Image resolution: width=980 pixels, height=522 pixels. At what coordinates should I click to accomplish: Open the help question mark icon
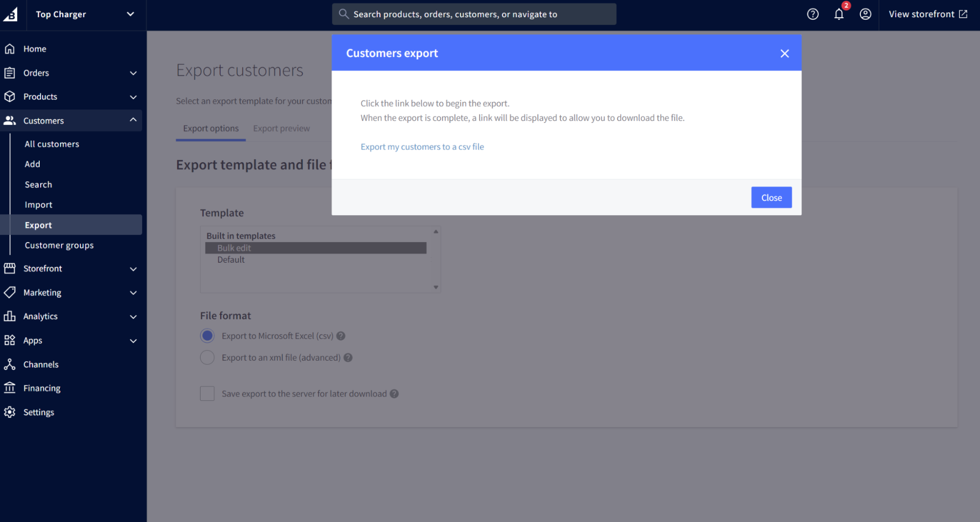point(812,14)
